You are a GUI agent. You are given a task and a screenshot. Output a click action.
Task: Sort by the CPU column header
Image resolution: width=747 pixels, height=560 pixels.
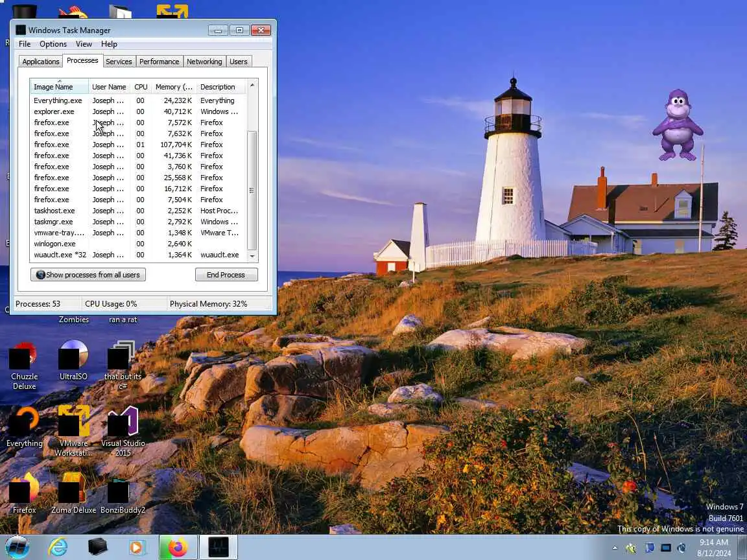click(x=141, y=87)
